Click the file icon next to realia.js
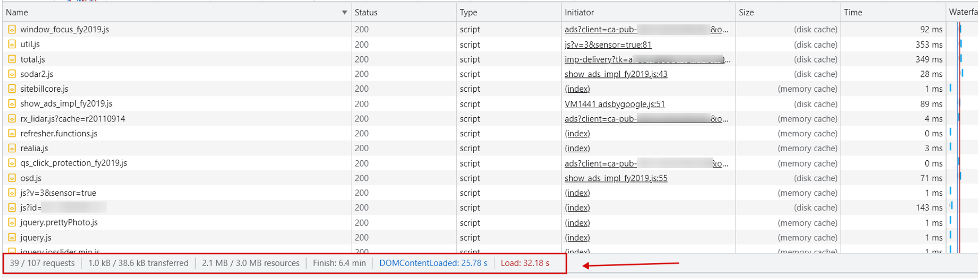This screenshot has width=980, height=280. tap(12, 148)
